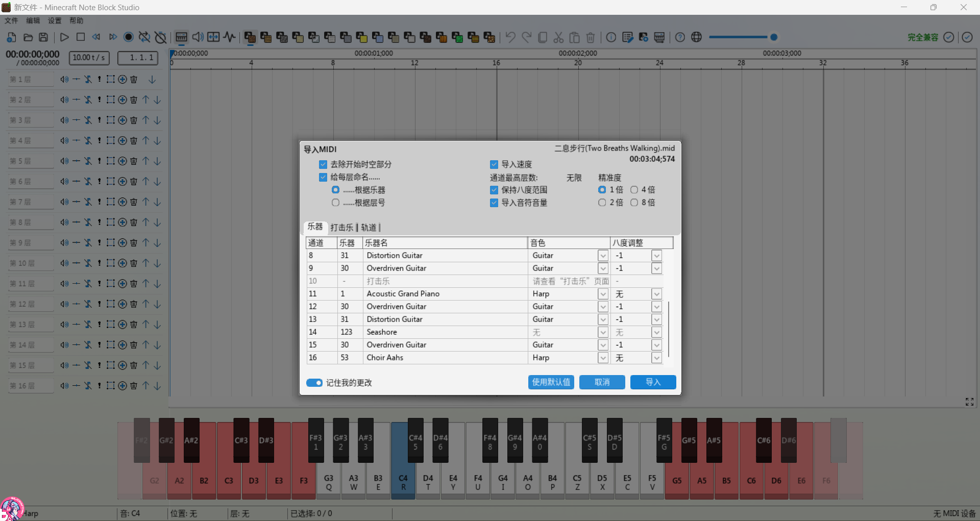Click the 导入 button

[653, 382]
